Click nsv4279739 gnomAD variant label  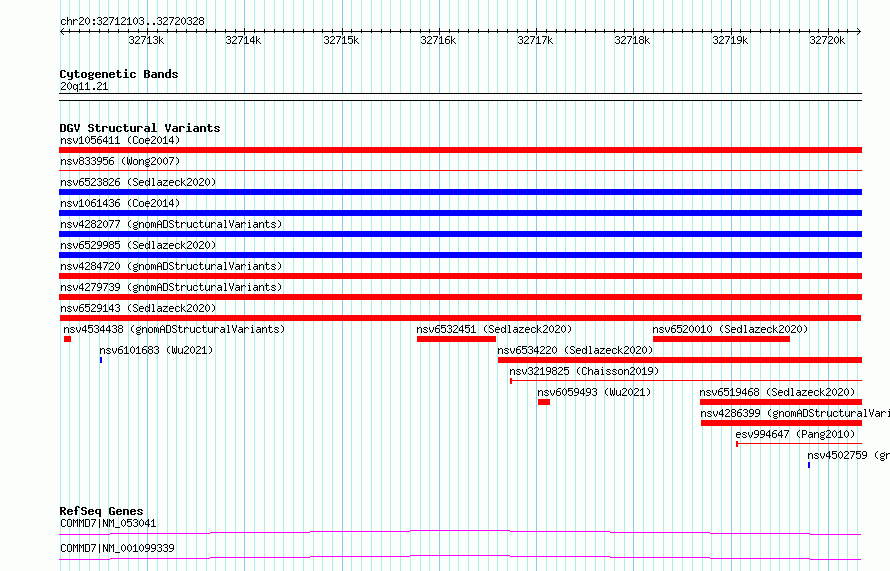click(171, 287)
